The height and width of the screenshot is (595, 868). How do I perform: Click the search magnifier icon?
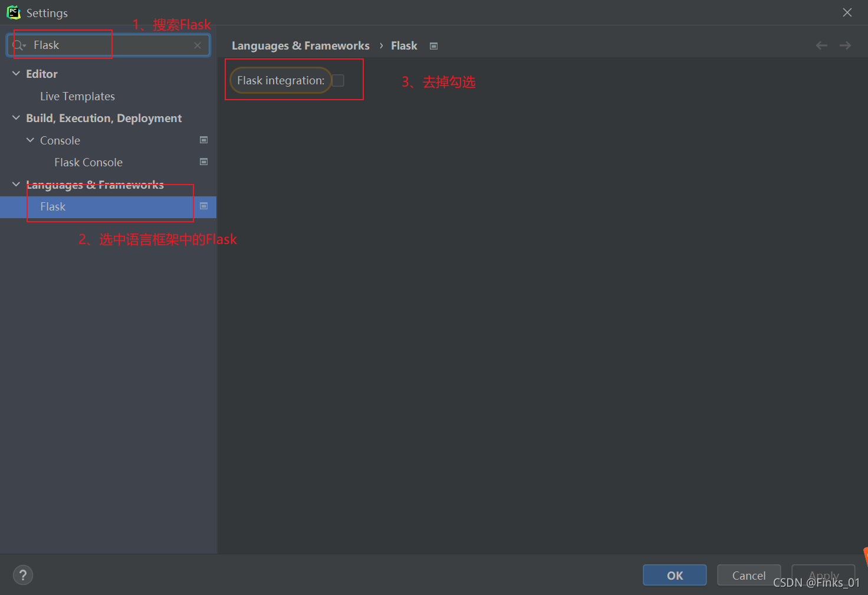19,45
